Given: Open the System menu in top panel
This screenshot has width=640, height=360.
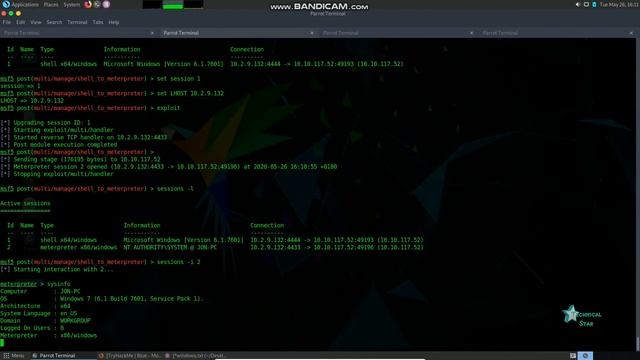Looking at the screenshot, I should pos(71,4).
